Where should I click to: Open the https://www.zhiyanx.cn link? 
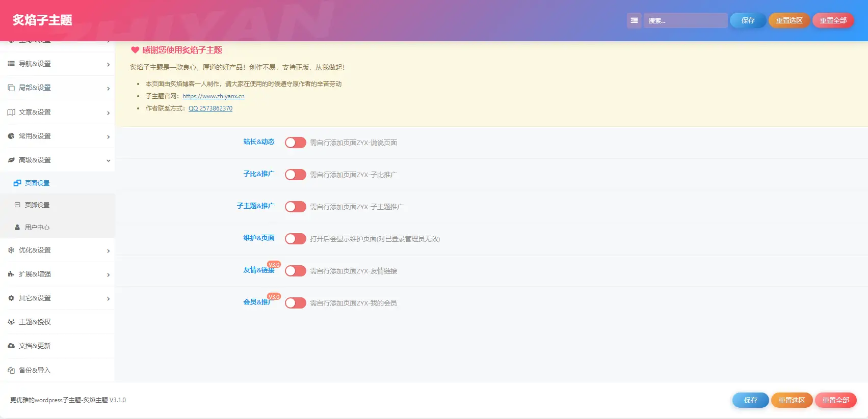pyautogui.click(x=214, y=96)
